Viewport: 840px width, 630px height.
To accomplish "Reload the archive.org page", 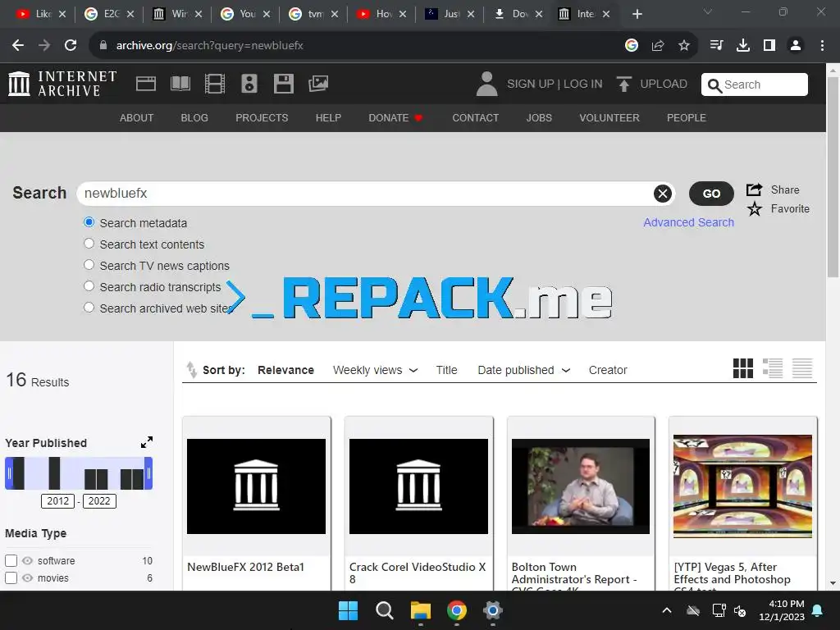I will tap(71, 46).
